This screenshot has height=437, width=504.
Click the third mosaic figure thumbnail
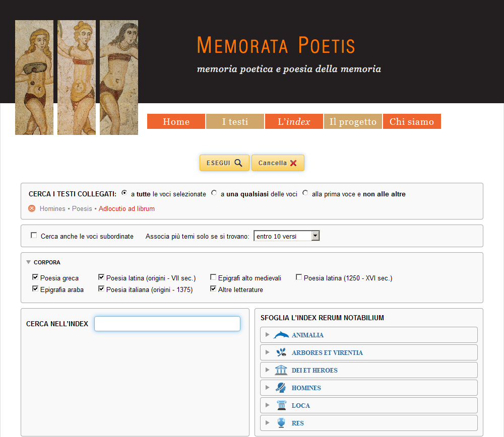tap(119, 78)
